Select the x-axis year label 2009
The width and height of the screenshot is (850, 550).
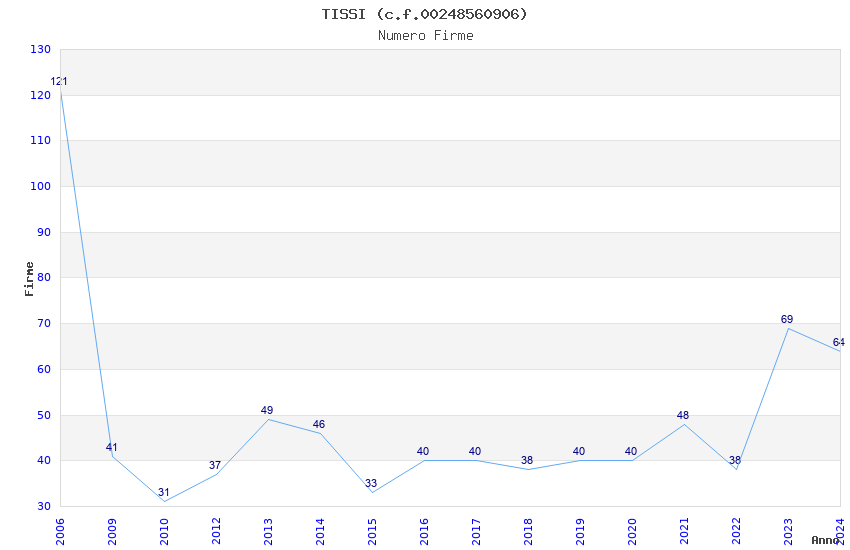[112, 531]
